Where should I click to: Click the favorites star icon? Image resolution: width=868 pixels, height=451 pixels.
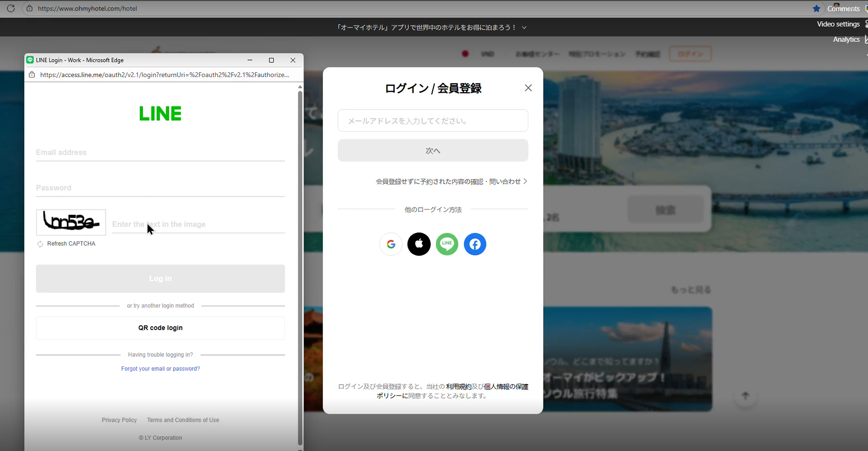[816, 8]
